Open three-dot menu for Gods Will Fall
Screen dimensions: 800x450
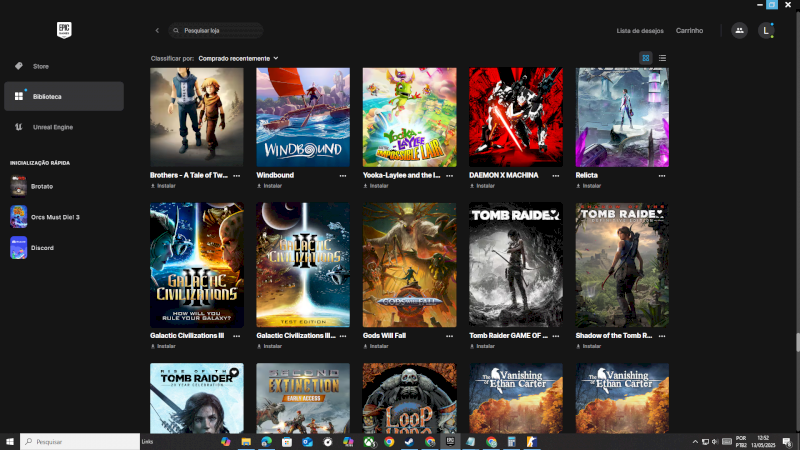pyautogui.click(x=450, y=336)
